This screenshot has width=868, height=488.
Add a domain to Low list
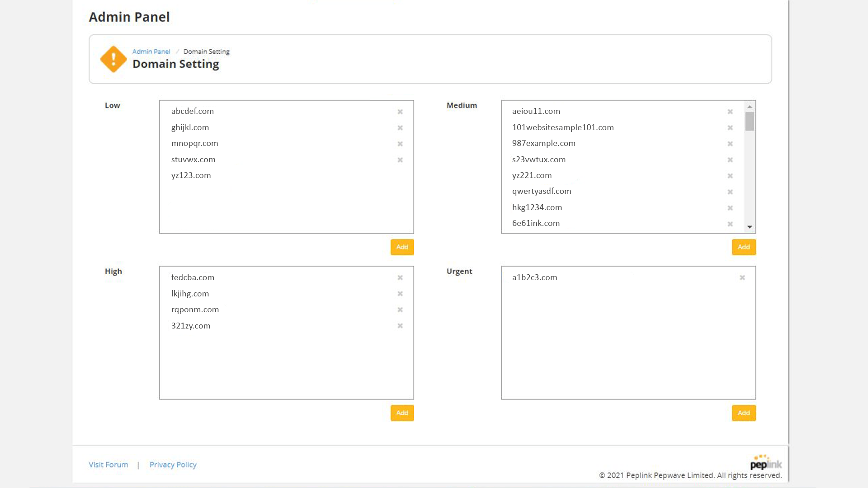pos(402,247)
